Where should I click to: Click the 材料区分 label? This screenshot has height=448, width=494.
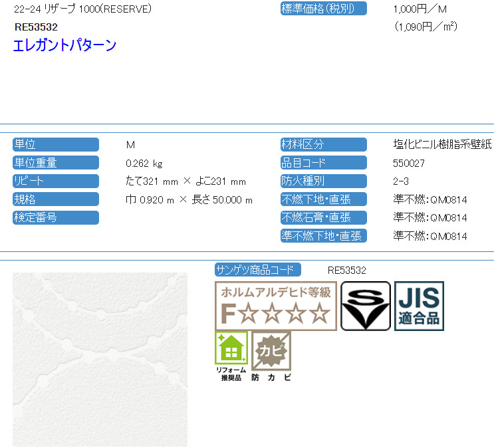coord(324,145)
